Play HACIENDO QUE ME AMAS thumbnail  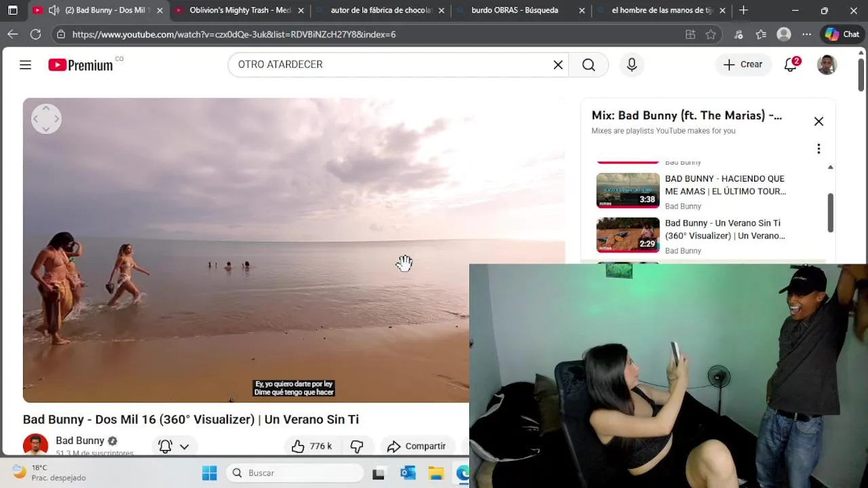click(628, 190)
